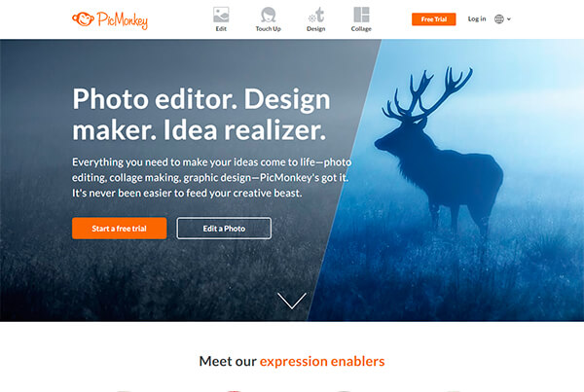The width and height of the screenshot is (584, 392).
Task: Click the orange expression enablers text
Action: tap(322, 361)
